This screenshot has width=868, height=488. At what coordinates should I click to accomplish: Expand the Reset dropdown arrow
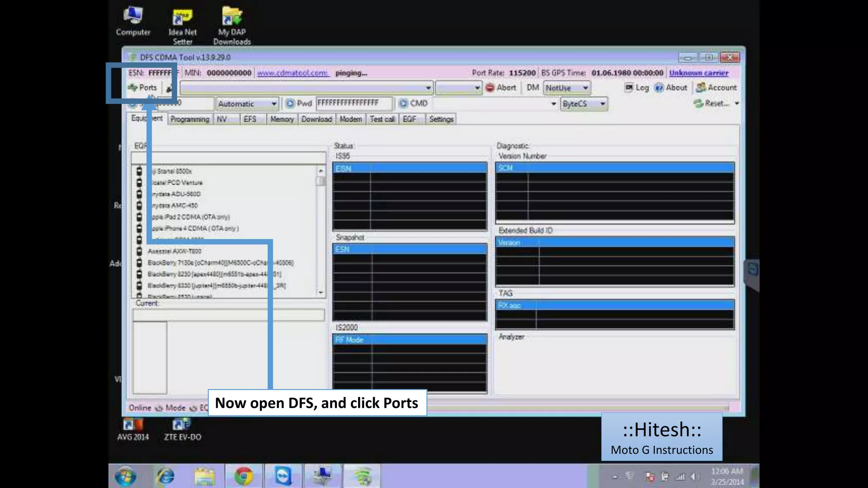pos(737,103)
